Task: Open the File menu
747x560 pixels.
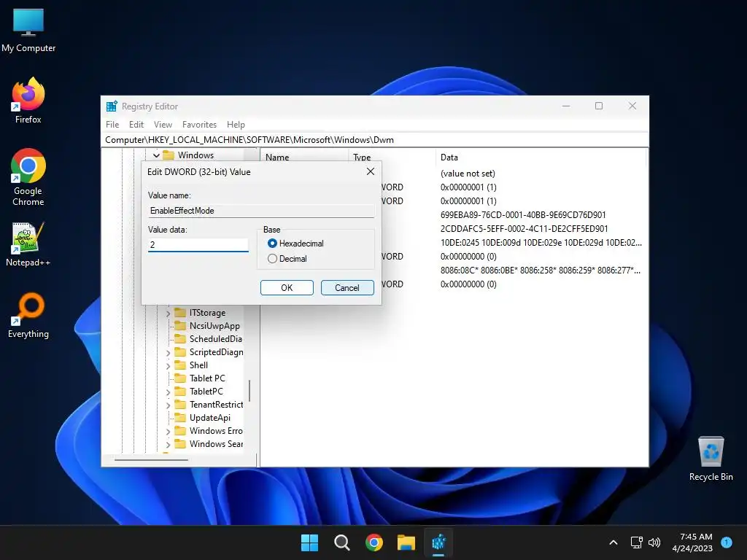Action: [x=112, y=124]
